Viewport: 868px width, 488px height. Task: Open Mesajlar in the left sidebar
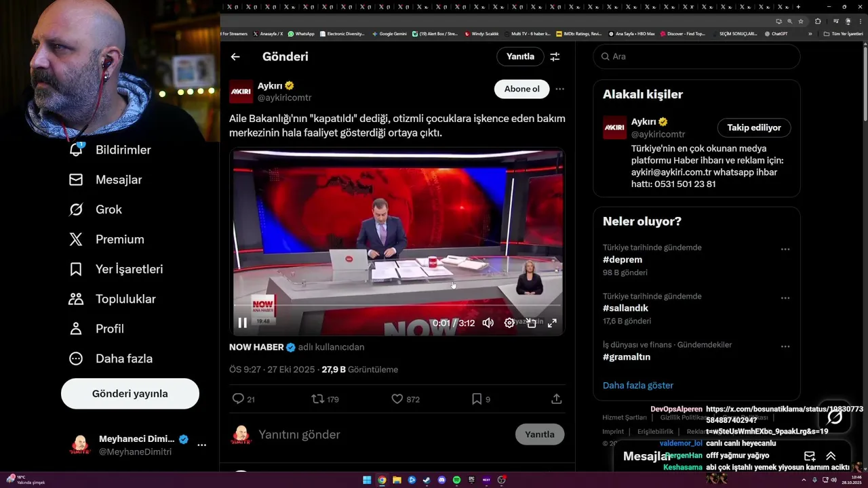[105, 180]
